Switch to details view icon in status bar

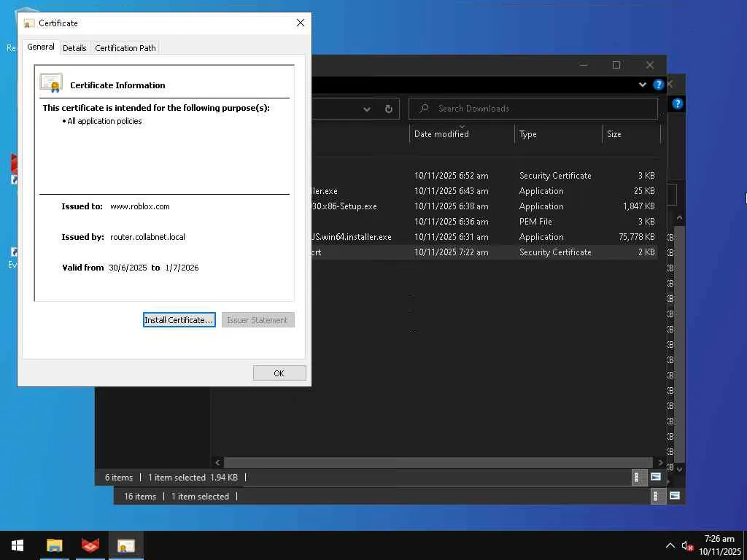click(636, 477)
